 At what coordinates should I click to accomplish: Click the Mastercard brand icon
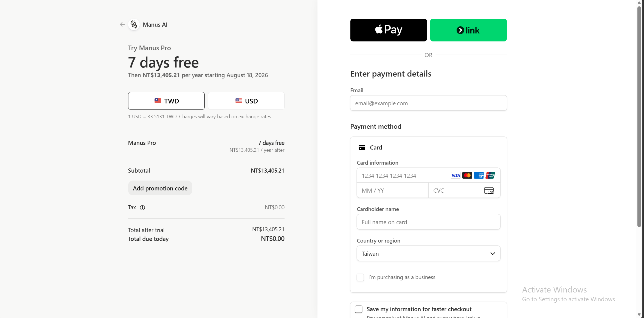point(467,176)
